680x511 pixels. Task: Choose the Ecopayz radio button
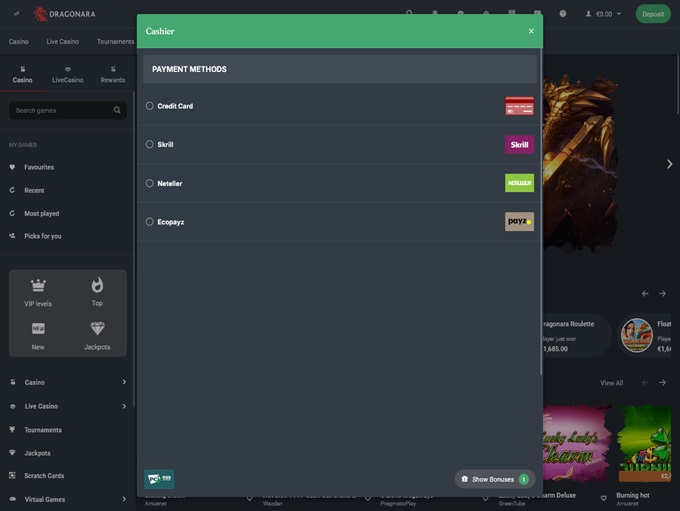[x=150, y=222]
